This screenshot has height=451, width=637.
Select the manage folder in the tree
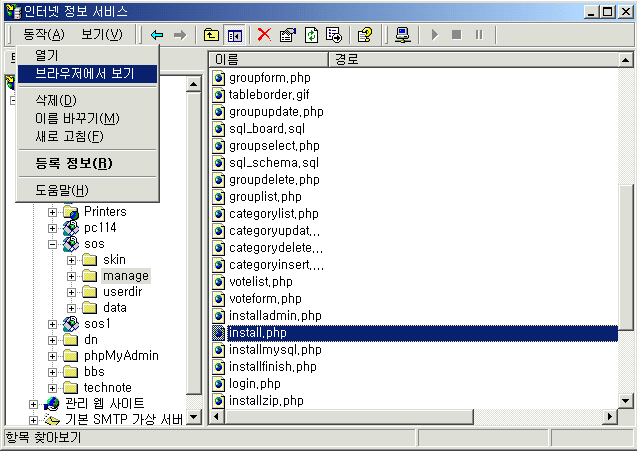[125, 276]
